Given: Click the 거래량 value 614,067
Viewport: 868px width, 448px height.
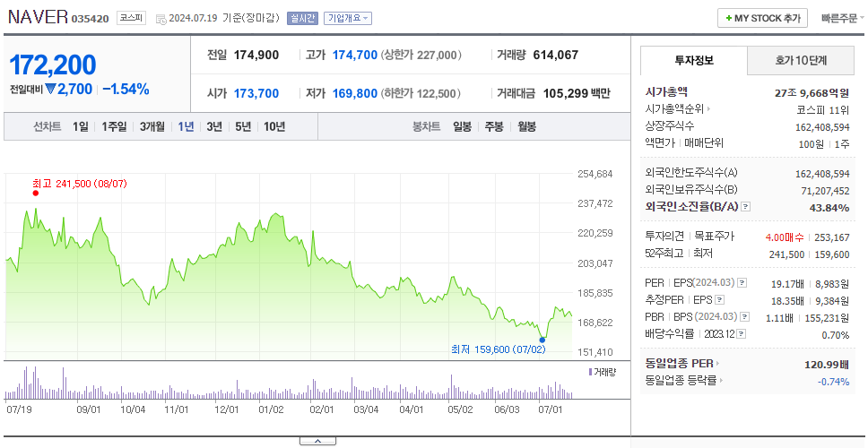Looking at the screenshot, I should coord(556,56).
